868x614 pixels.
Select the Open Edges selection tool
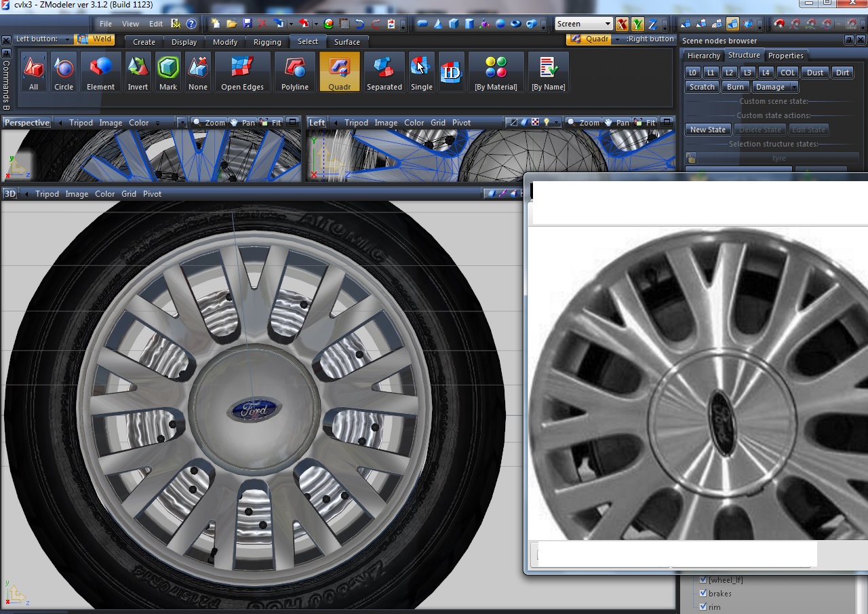click(242, 73)
